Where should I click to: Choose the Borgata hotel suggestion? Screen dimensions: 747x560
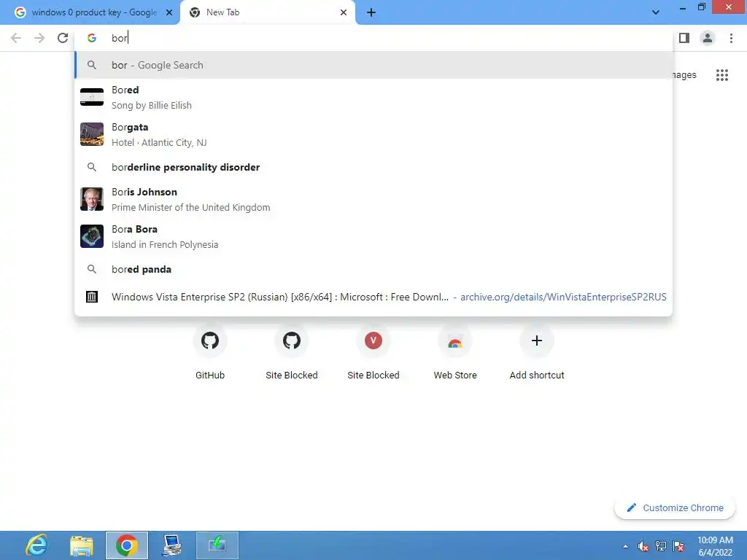tap(373, 134)
